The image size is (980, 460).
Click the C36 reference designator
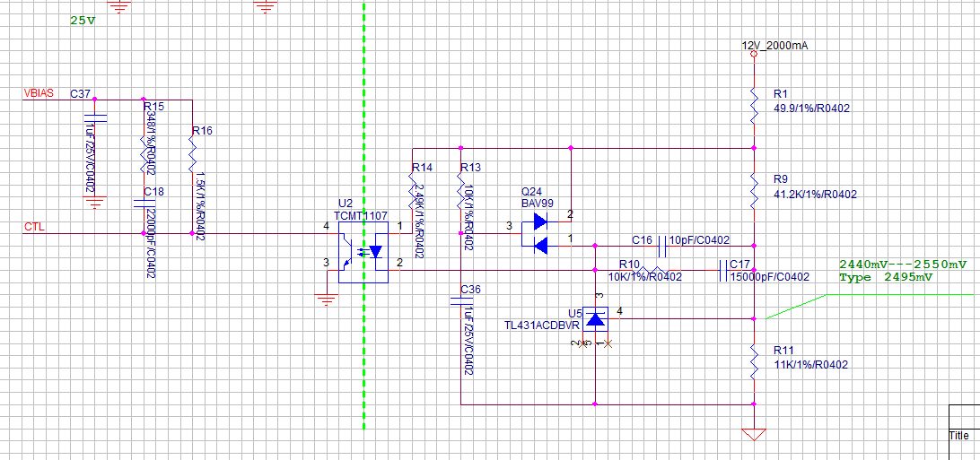click(470, 289)
